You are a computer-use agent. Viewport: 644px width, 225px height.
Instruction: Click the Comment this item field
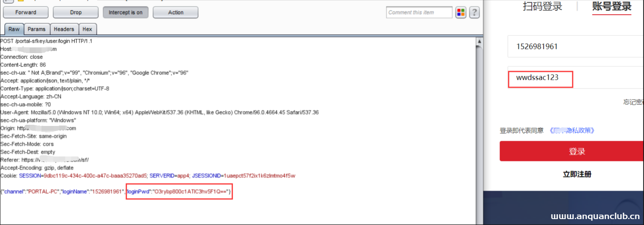pyautogui.click(x=419, y=12)
